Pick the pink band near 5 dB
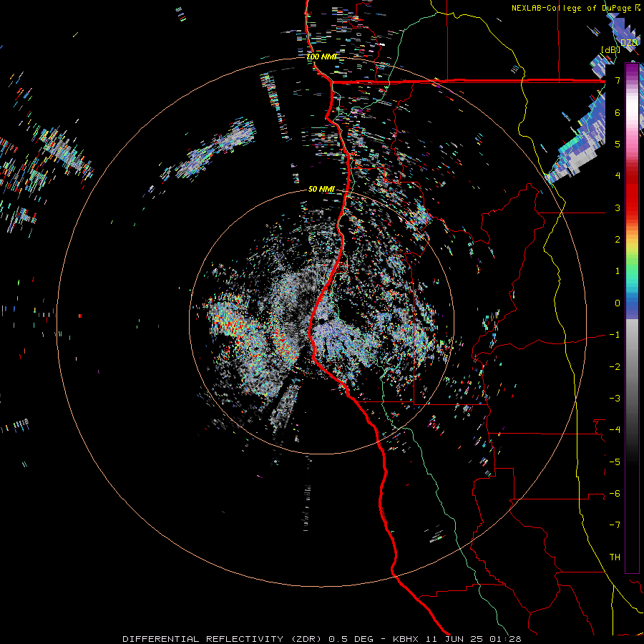644x644 pixels. click(x=632, y=144)
